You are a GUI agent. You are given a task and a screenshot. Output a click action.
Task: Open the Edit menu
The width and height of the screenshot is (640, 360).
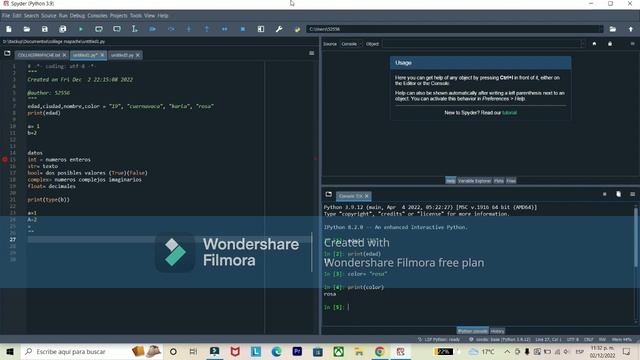(17, 16)
